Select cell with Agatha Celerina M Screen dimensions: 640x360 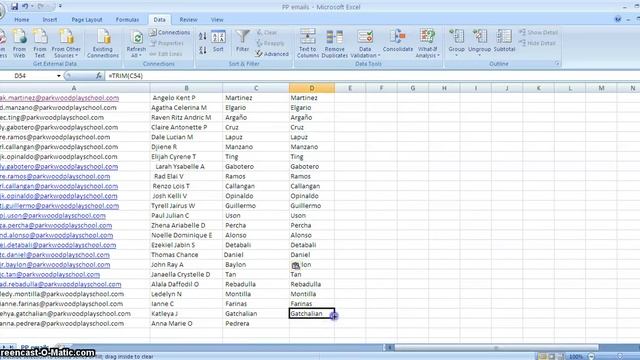186,108
